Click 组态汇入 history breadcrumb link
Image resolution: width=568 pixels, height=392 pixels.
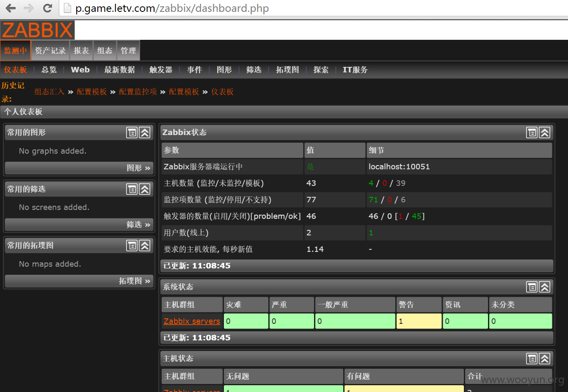50,92
